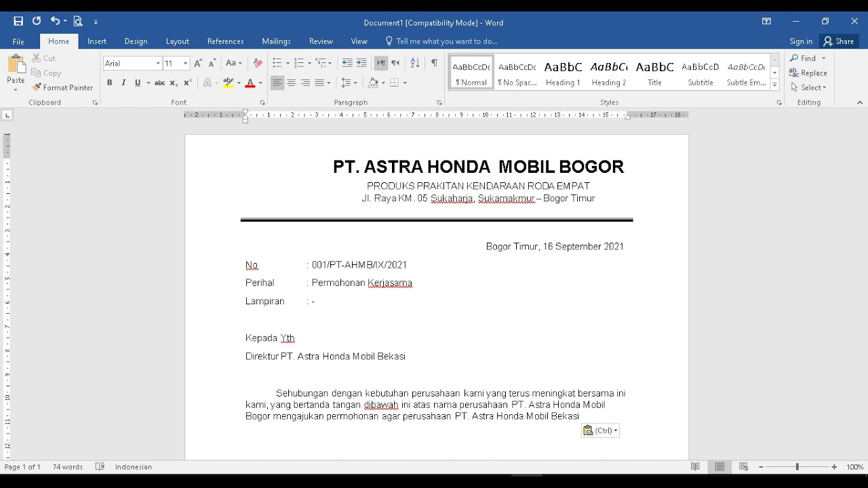Image resolution: width=868 pixels, height=488 pixels.
Task: Toggle Superscript formatting
Action: [x=188, y=83]
